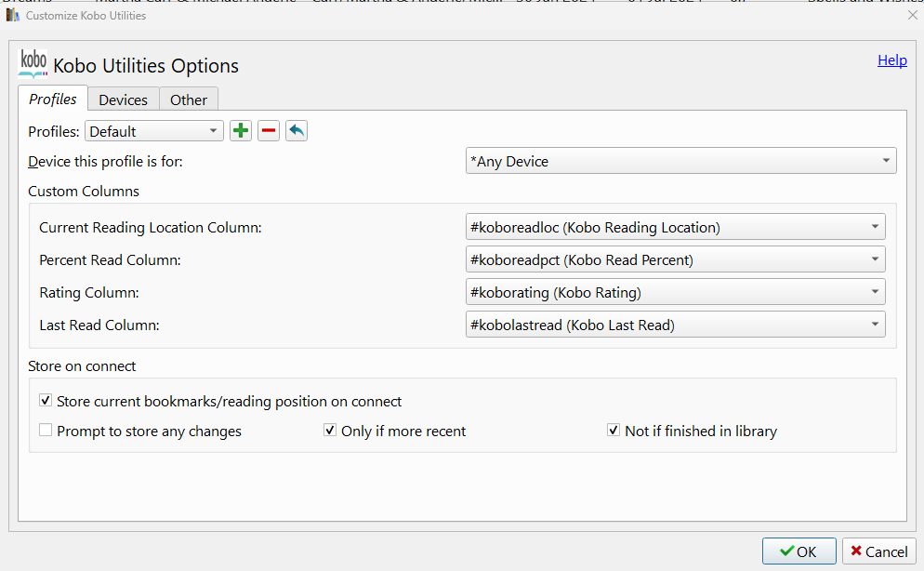Toggle Store current bookmarks/reading position on connect
Viewport: 924px width, 571px height.
point(46,402)
